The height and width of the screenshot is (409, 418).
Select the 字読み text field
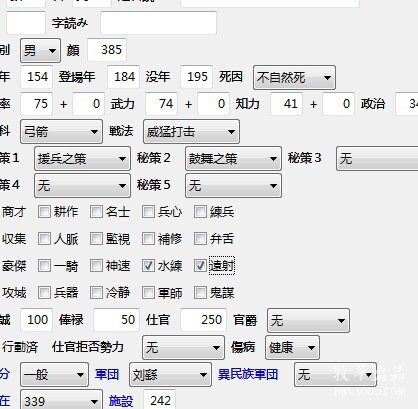[x=158, y=23]
